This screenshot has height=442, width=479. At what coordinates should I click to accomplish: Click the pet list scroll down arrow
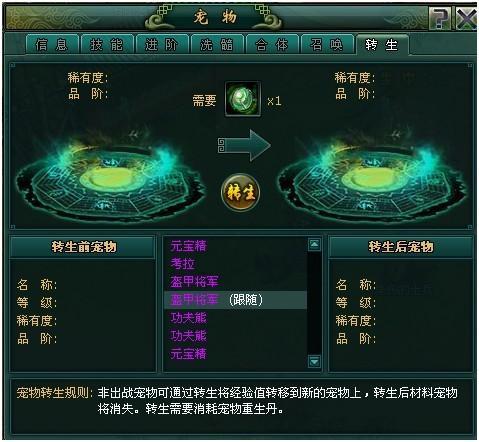(x=314, y=361)
